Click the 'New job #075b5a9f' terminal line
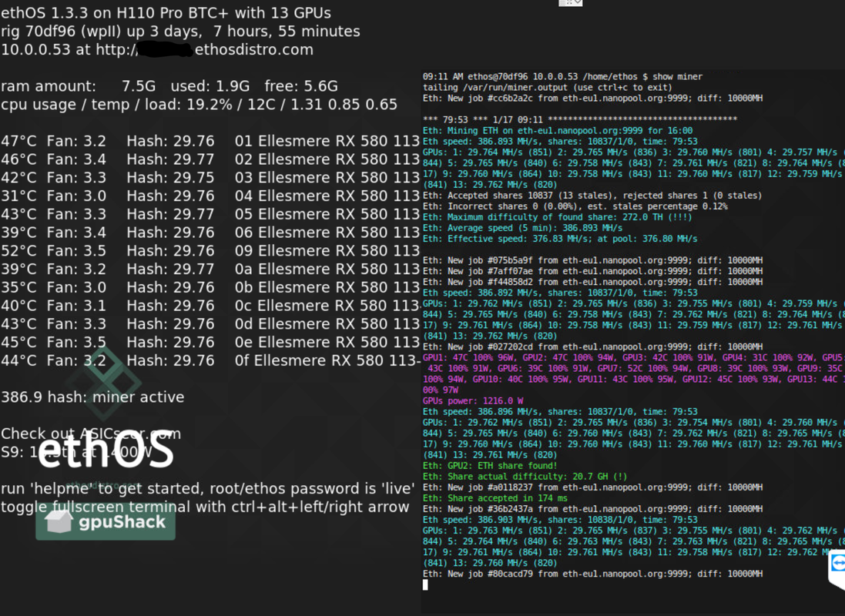The width and height of the screenshot is (845, 616). coord(593,260)
